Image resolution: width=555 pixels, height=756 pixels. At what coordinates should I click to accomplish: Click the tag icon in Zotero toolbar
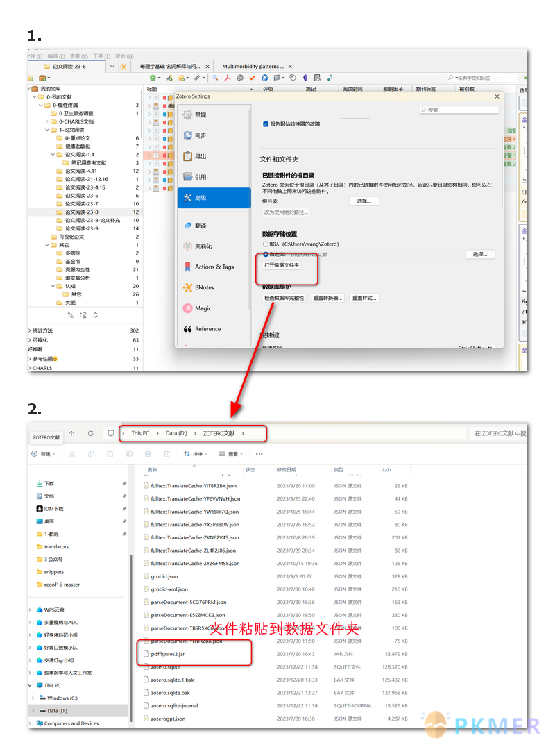coord(293,78)
